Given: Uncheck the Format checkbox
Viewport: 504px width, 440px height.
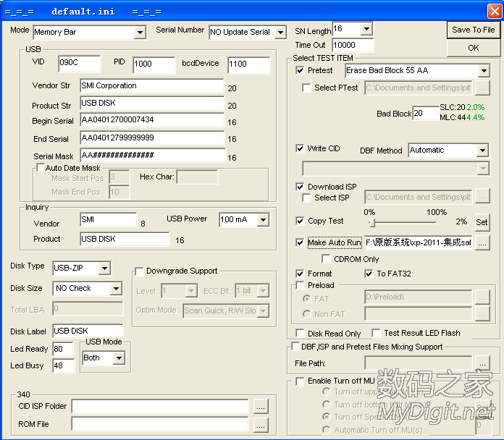Looking at the screenshot, I should pos(300,274).
